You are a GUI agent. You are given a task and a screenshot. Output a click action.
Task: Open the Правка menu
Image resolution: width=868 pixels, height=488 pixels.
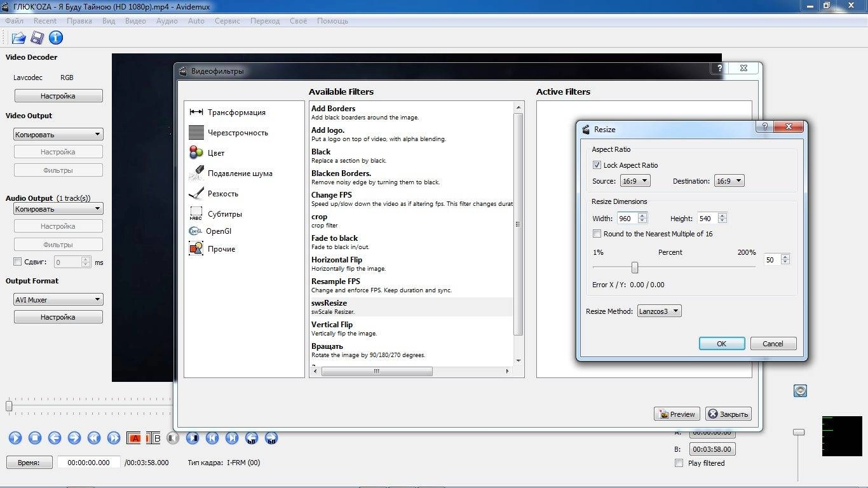pyautogui.click(x=79, y=21)
